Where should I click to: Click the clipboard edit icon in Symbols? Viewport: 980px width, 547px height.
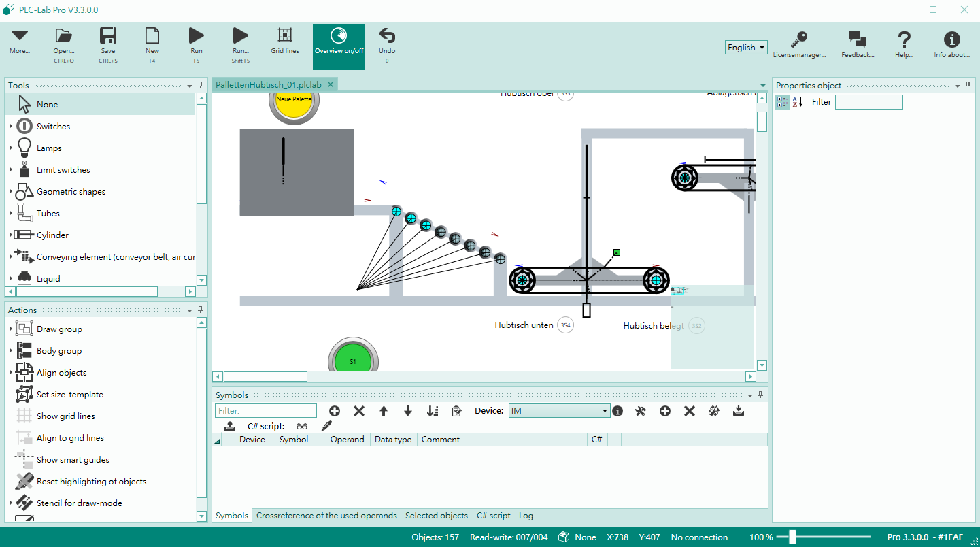[457, 411]
